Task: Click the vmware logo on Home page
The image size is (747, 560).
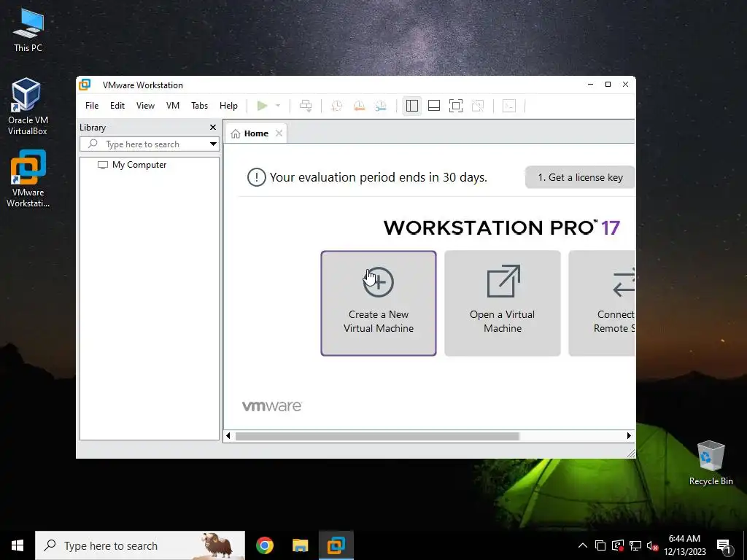Action: coord(272,406)
